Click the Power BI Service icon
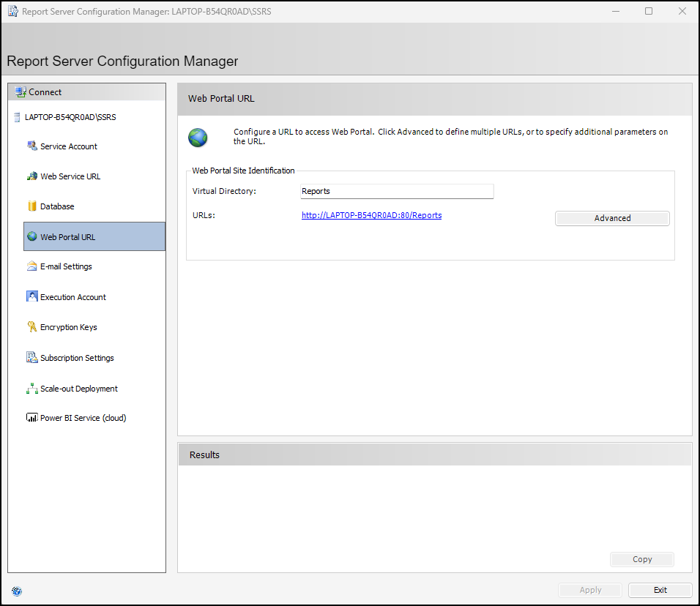 31,418
